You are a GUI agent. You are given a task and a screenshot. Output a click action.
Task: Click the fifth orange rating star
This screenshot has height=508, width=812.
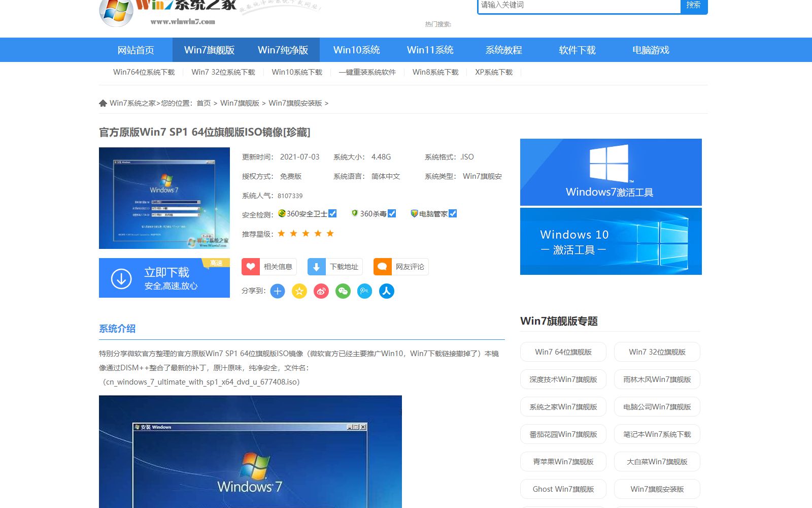(330, 233)
